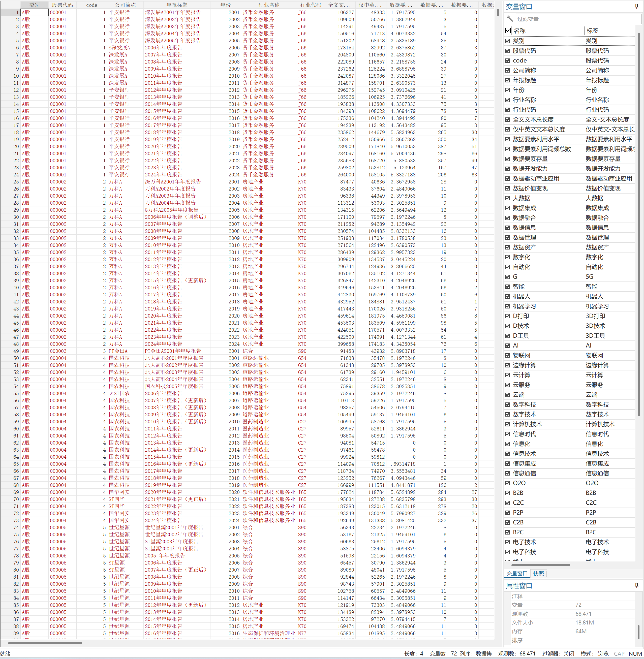The width and height of the screenshot is (644, 659).
Task: Toggle the O2O variable checkbox
Action: point(507,483)
